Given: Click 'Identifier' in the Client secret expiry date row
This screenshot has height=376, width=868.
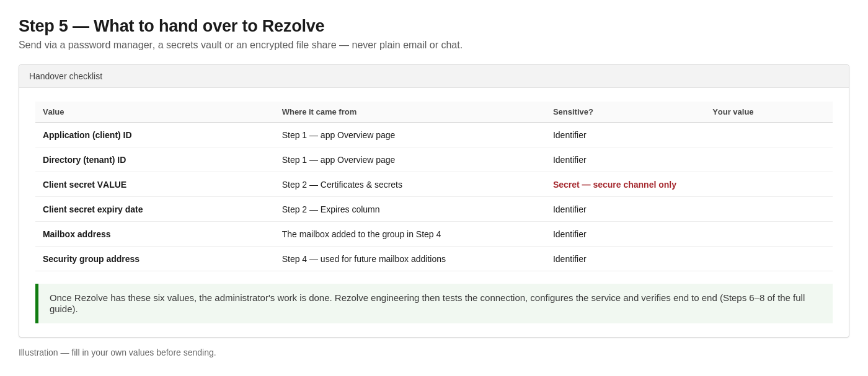Looking at the screenshot, I should 570,209.
